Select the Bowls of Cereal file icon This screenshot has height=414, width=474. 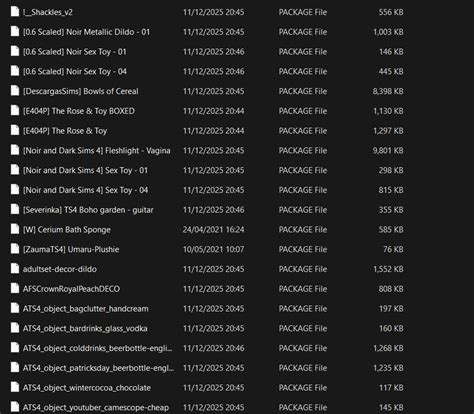(x=15, y=90)
